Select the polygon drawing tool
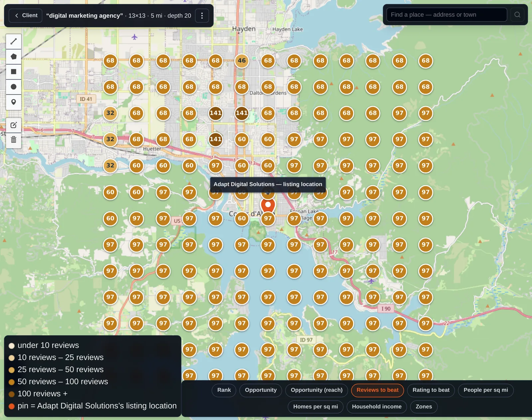 (x=14, y=57)
